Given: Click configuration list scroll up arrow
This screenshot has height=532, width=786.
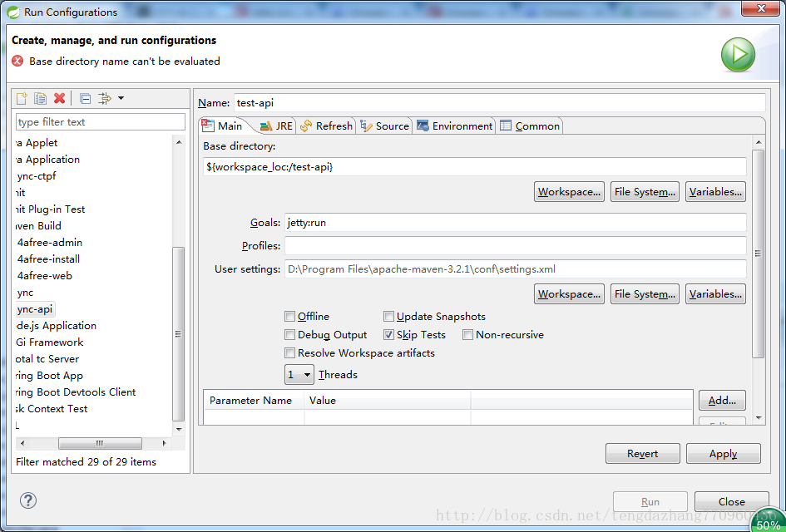Looking at the screenshot, I should point(179,142).
